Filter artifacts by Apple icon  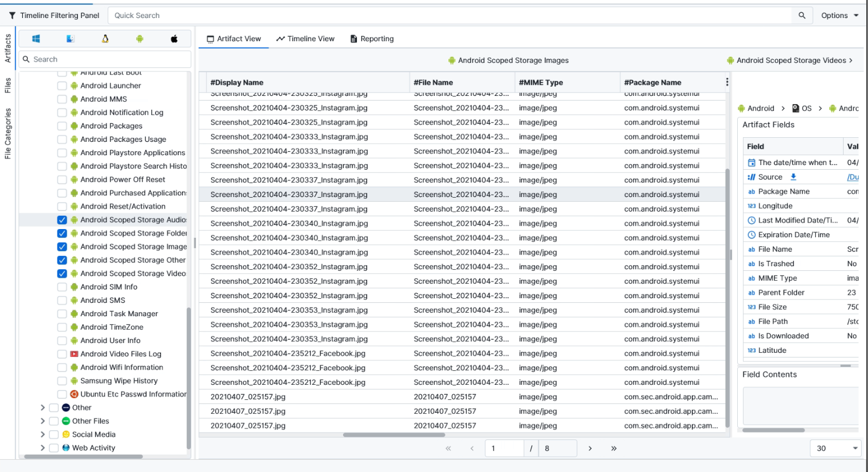174,38
